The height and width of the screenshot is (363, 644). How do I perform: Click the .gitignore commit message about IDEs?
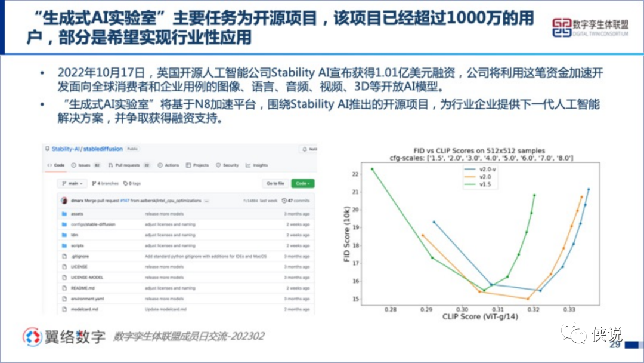(x=206, y=256)
